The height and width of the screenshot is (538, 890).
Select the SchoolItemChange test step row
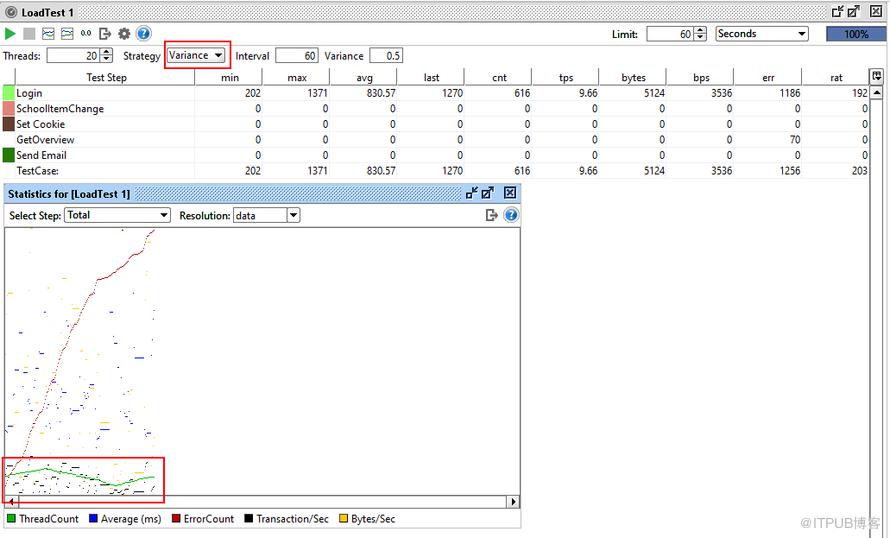click(436, 108)
